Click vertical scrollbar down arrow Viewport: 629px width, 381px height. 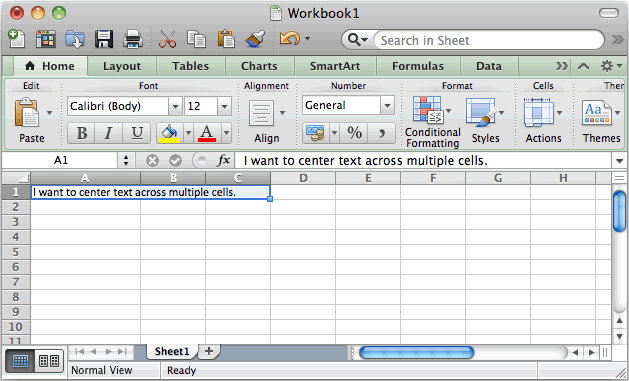pos(619,336)
